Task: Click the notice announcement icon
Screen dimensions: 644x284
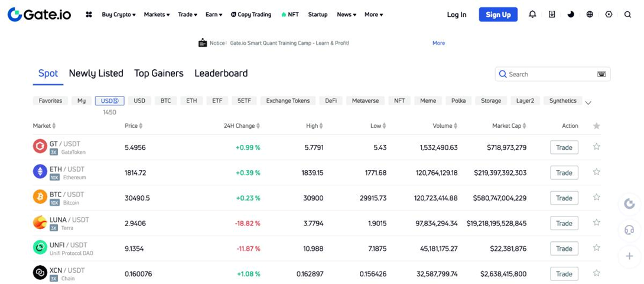Action: pyautogui.click(x=203, y=43)
